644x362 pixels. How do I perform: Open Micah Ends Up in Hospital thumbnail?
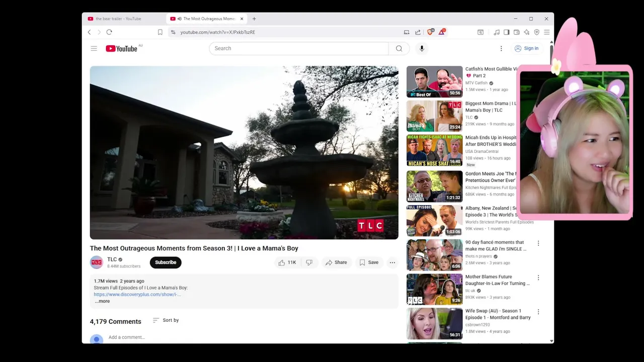pyautogui.click(x=434, y=150)
